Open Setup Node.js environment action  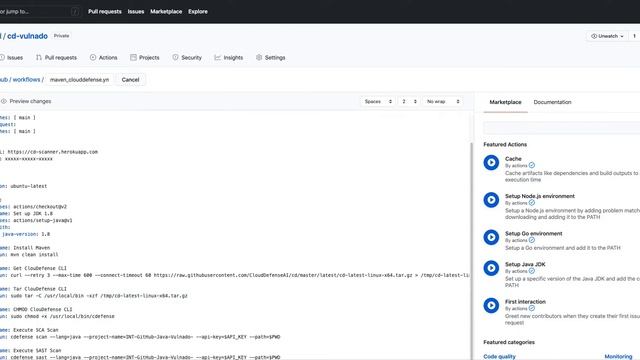540,196
